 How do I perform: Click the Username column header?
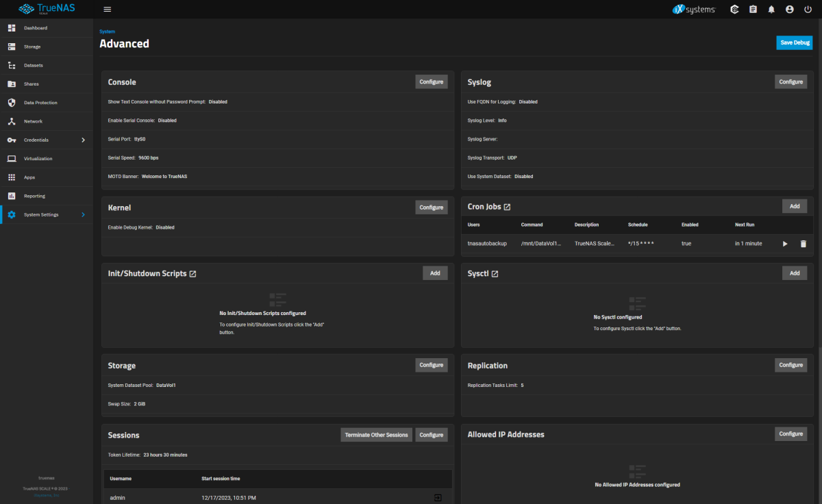[x=121, y=479]
